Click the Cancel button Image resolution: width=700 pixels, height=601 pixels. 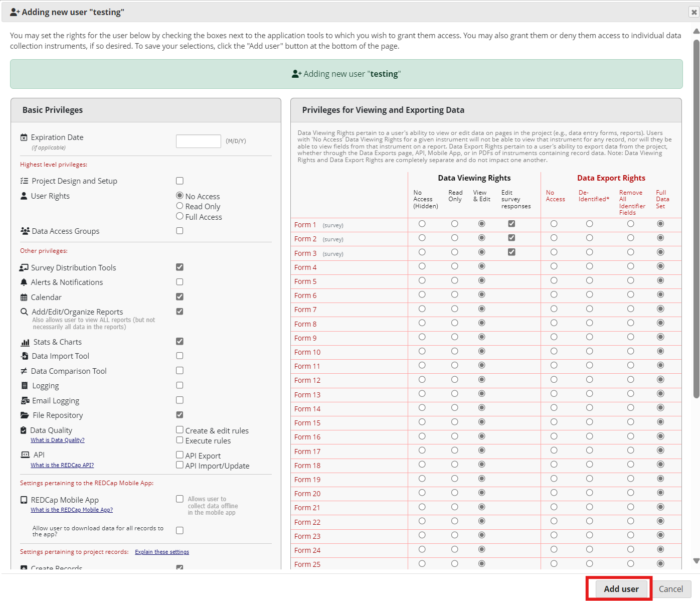pyautogui.click(x=672, y=588)
